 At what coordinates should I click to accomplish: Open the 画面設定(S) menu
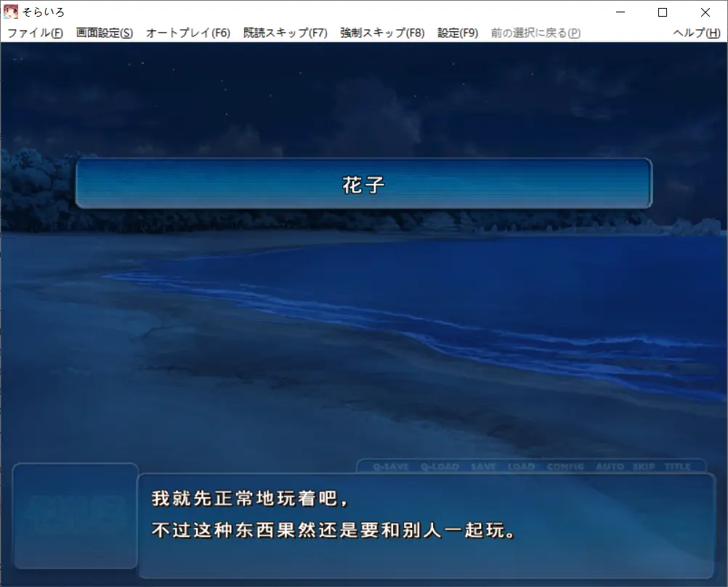(105, 33)
